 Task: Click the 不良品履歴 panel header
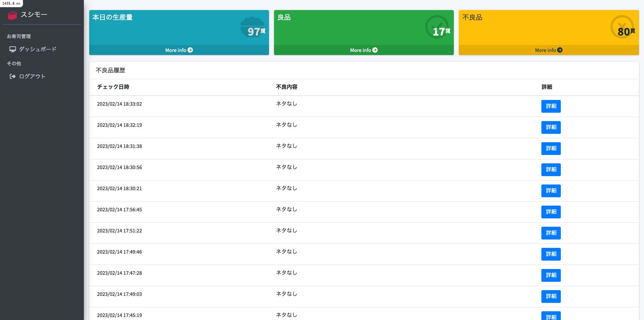click(110, 70)
